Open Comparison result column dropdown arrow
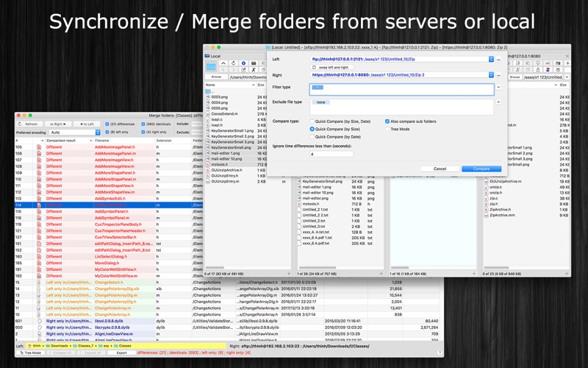This screenshot has height=368, width=588. 90,141
